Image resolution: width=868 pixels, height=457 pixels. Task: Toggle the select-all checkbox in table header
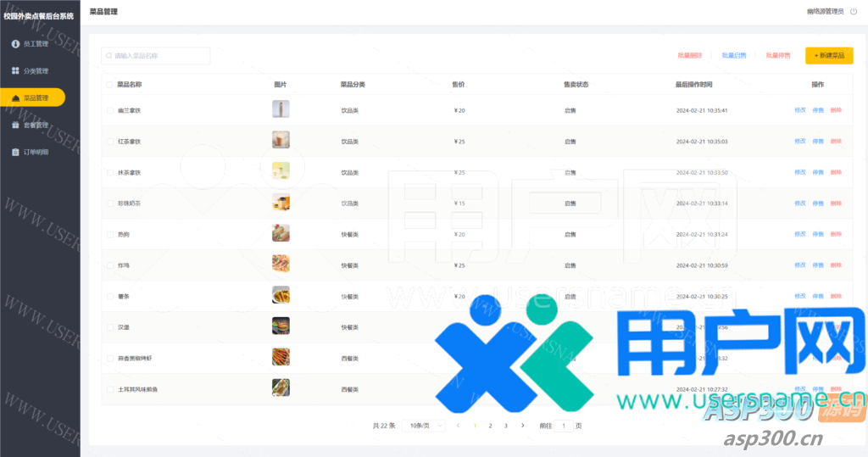(x=108, y=85)
